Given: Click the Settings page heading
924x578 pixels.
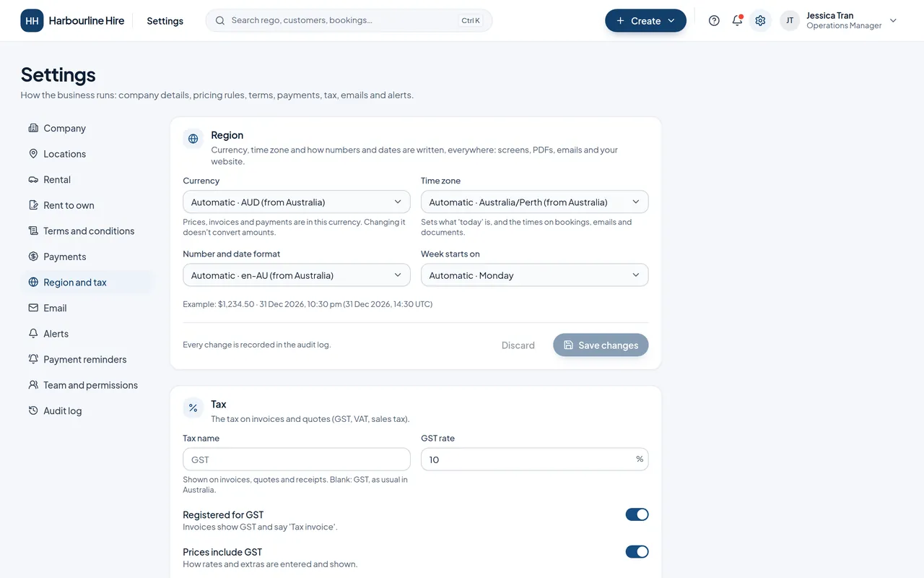Looking at the screenshot, I should click(x=58, y=74).
